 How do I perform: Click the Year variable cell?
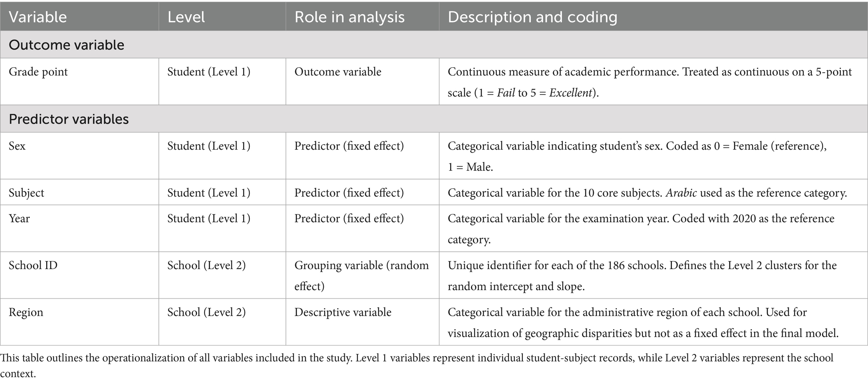(19, 219)
